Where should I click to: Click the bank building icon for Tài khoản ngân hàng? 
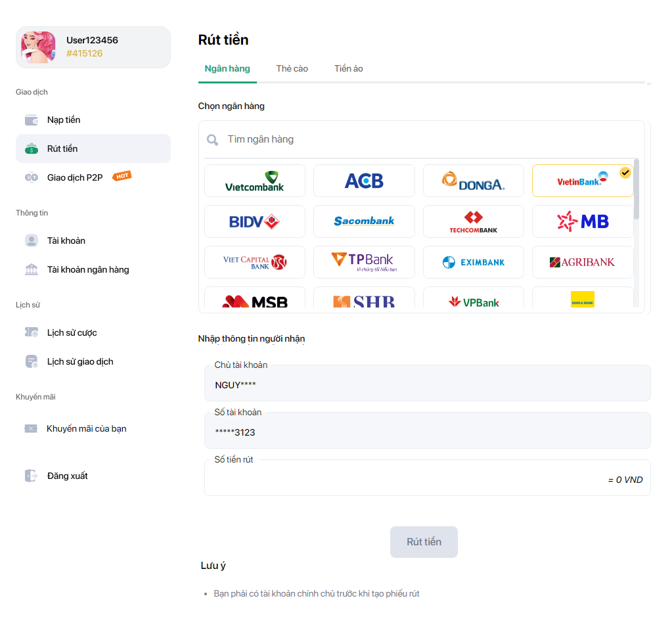pyautogui.click(x=32, y=269)
